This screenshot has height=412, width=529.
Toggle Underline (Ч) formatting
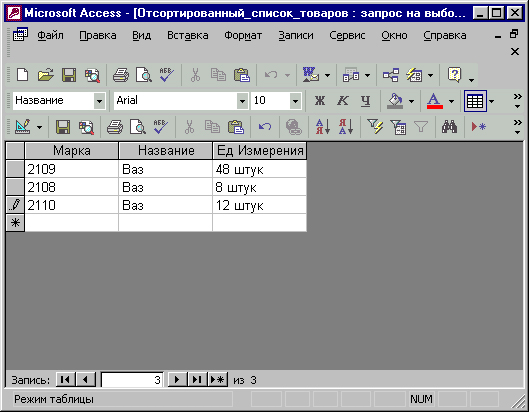[365, 101]
